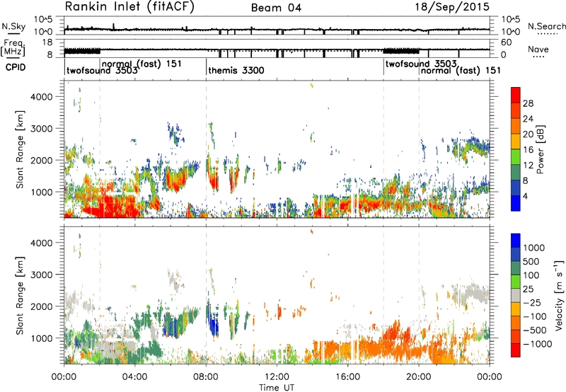Click the '-1000' value on the velocity colorbar

click(538, 344)
